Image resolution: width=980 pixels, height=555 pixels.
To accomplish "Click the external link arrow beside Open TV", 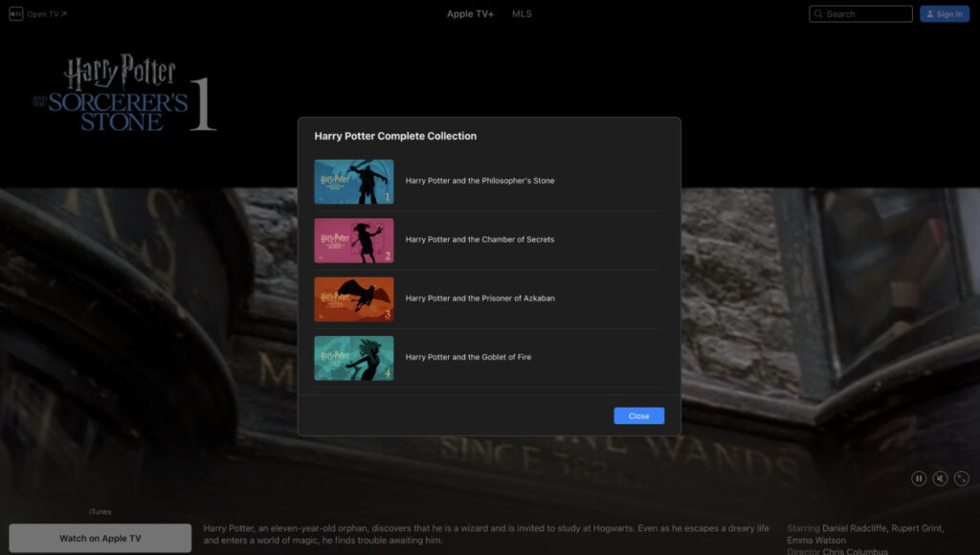I will click(x=61, y=12).
